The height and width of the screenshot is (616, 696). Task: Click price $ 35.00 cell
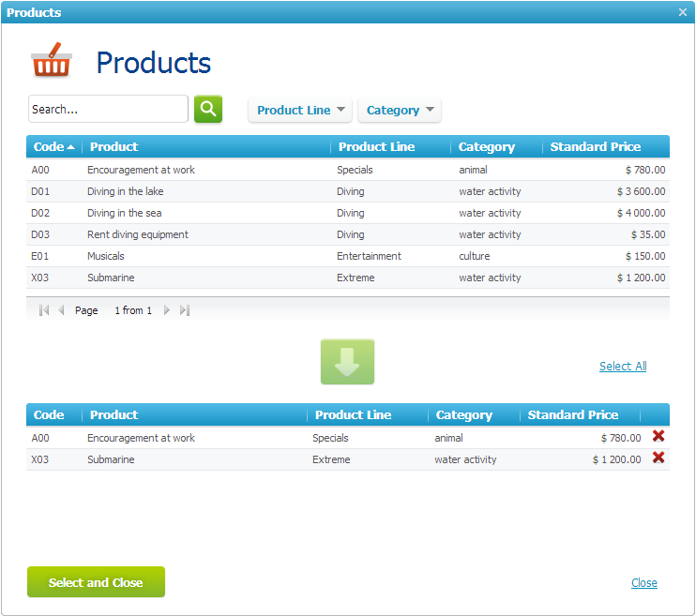pyautogui.click(x=648, y=234)
